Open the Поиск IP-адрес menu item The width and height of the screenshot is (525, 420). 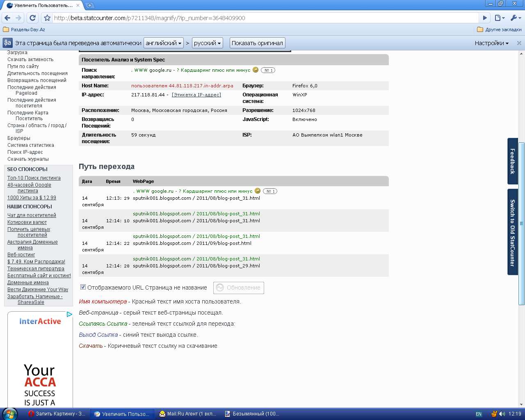[25, 152]
